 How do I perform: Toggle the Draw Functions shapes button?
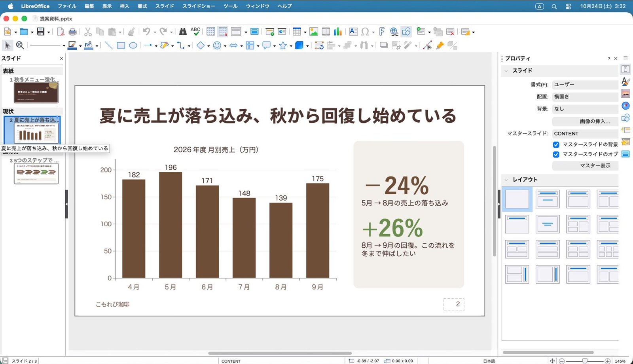[x=406, y=32]
